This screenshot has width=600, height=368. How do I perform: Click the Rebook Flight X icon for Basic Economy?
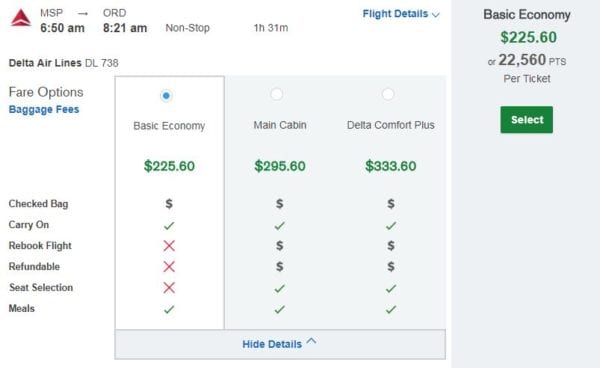click(169, 246)
